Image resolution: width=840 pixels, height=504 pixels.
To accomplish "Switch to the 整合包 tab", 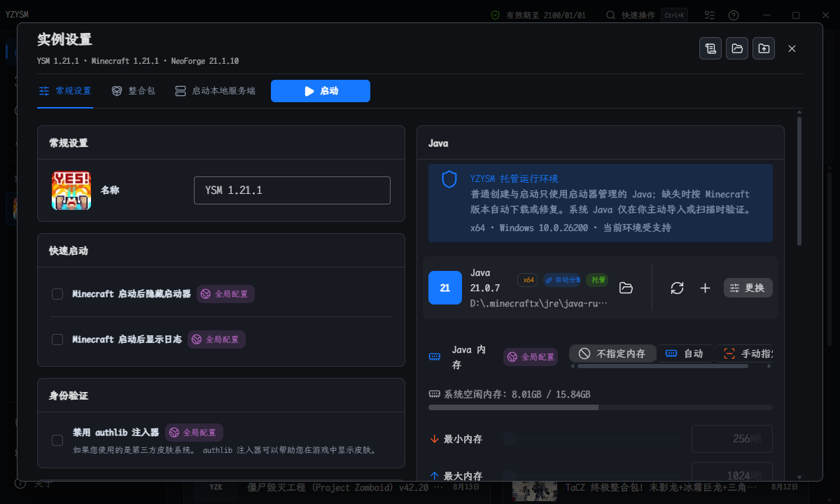I will [x=133, y=91].
